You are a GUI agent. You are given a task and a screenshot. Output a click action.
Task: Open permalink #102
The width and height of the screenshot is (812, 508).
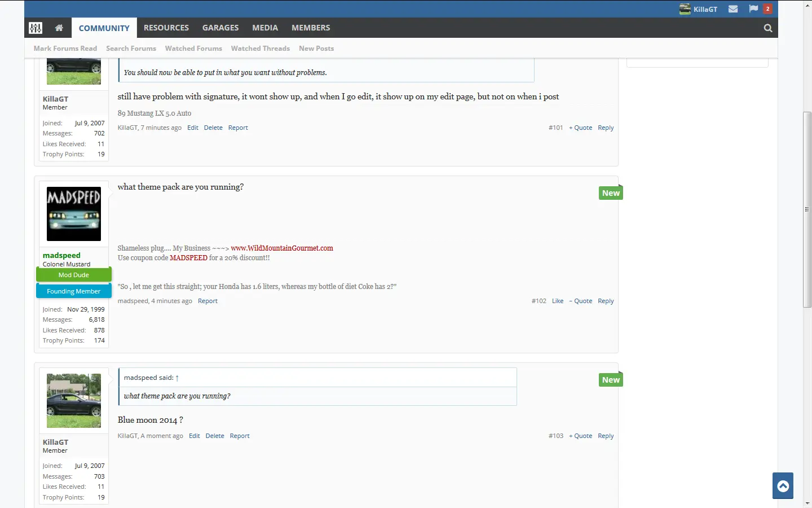(539, 301)
